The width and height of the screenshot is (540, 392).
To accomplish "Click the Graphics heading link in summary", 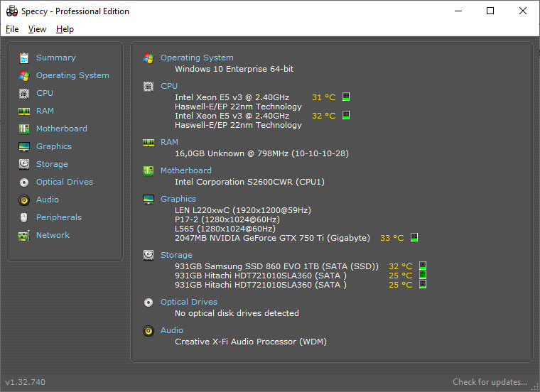I will point(178,200).
